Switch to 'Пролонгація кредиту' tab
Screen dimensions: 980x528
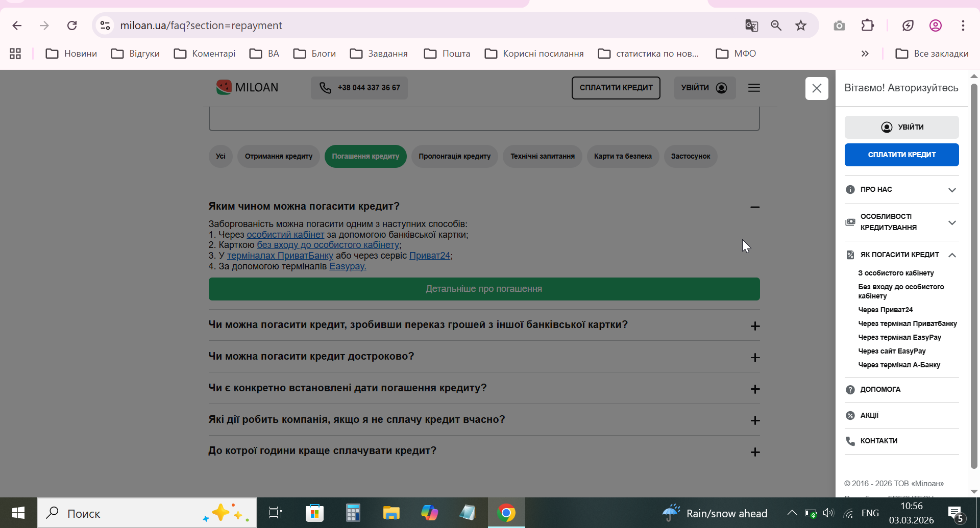(x=455, y=156)
